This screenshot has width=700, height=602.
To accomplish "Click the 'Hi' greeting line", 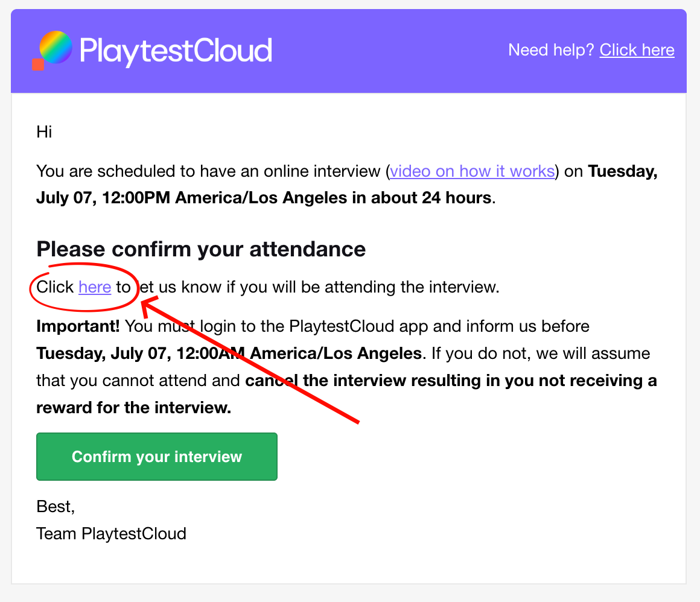I will click(x=44, y=132).
